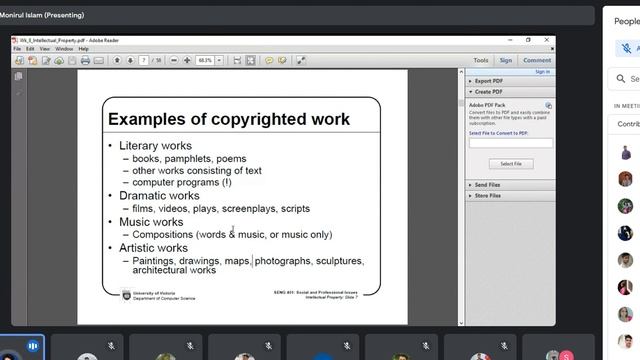Screen dimensions: 640x360
Task: Click the file-to-convert text field
Action: pyautogui.click(x=511, y=143)
